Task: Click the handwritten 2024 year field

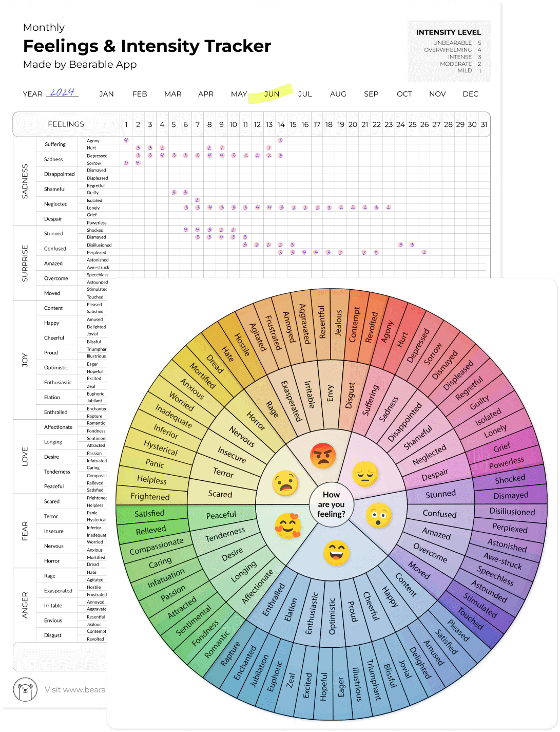Action: coord(63,92)
